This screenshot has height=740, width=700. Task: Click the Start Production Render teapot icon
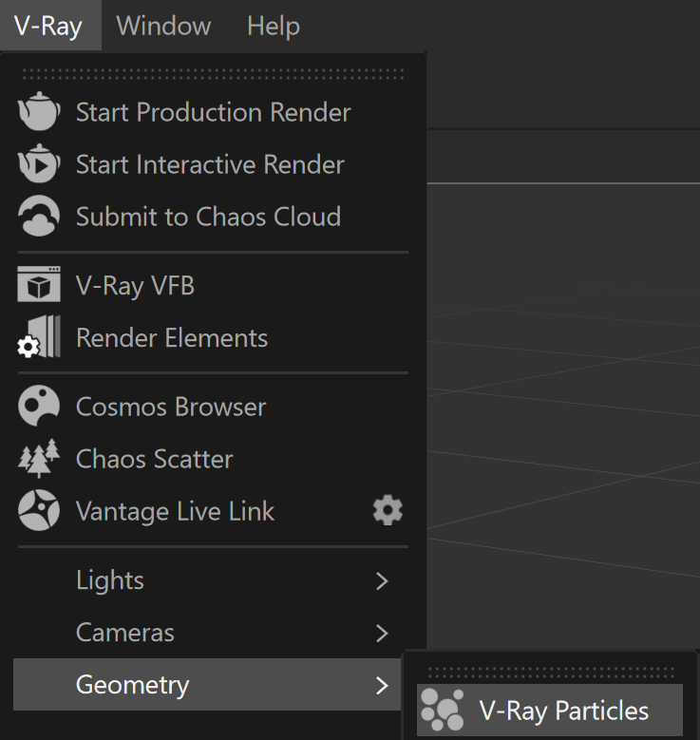point(39,111)
